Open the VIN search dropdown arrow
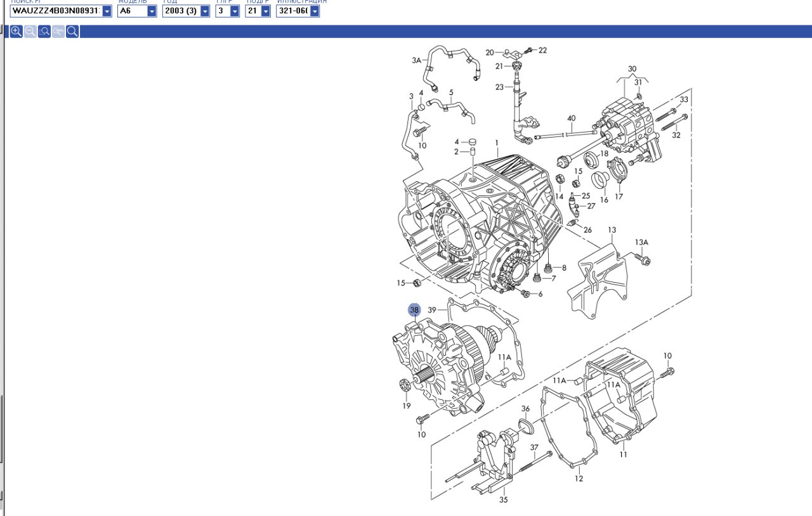This screenshot has width=812, height=516. [x=107, y=11]
